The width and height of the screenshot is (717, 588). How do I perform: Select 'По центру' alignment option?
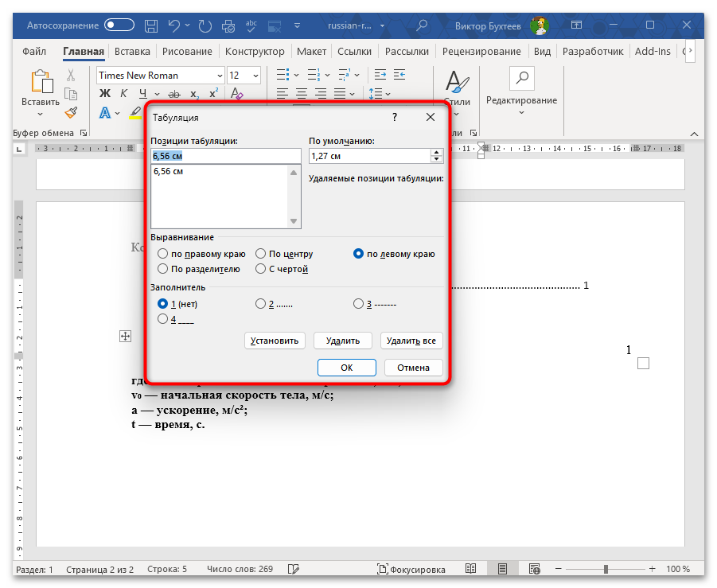[x=284, y=254]
